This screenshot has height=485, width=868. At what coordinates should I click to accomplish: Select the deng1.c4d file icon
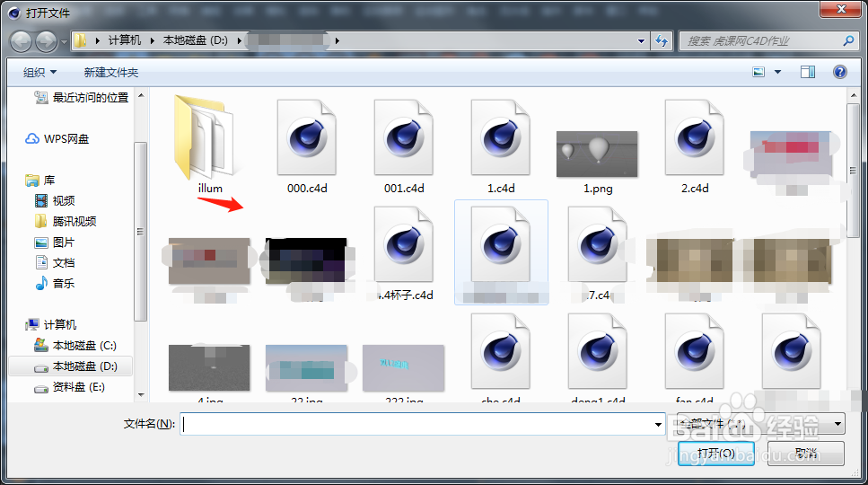597,351
